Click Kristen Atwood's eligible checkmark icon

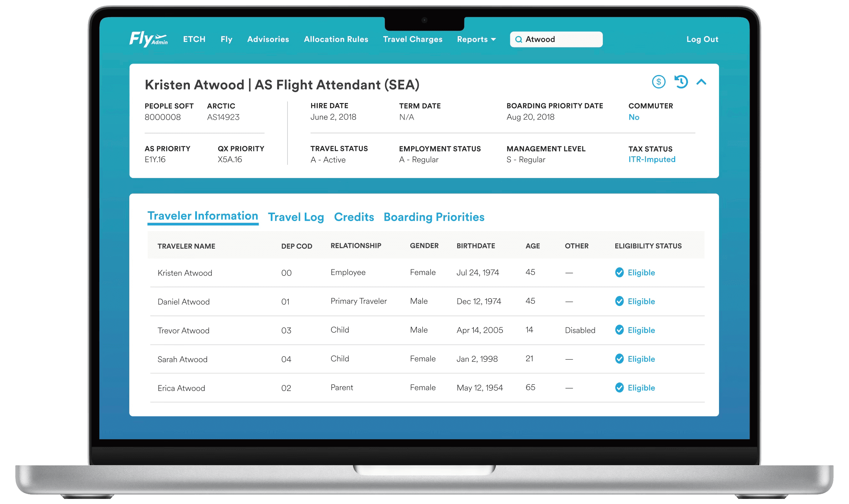coord(619,272)
